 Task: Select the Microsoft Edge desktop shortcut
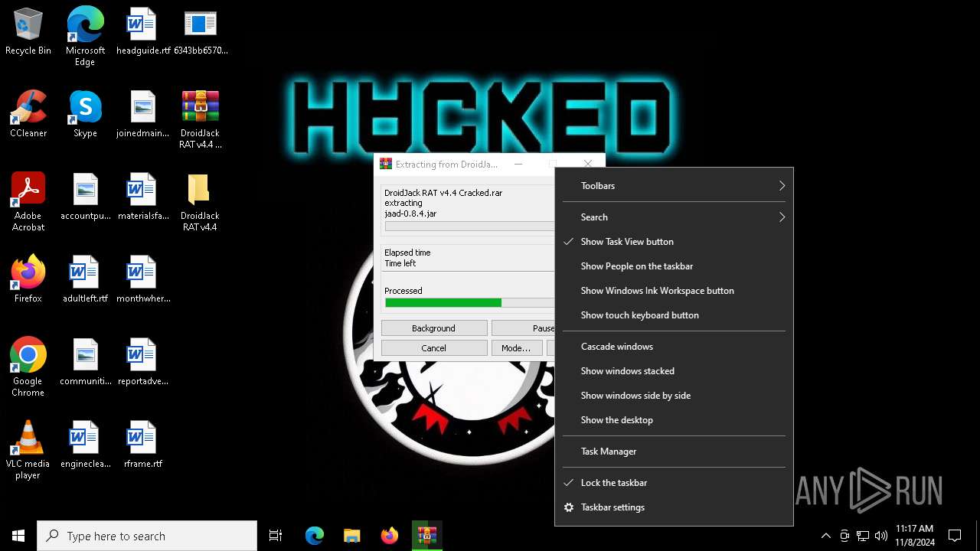coord(85,37)
